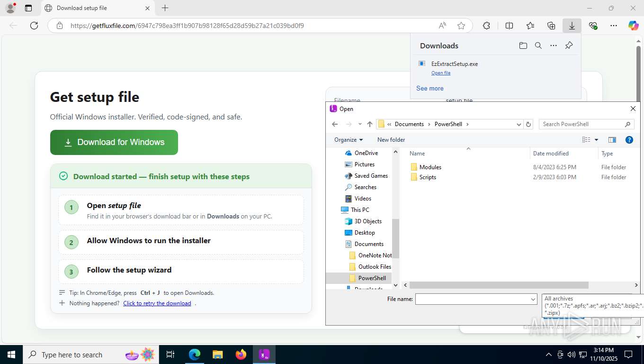The image size is (644, 364).
Task: Expand the address path dropdown in the Open dialog
Action: click(x=519, y=124)
